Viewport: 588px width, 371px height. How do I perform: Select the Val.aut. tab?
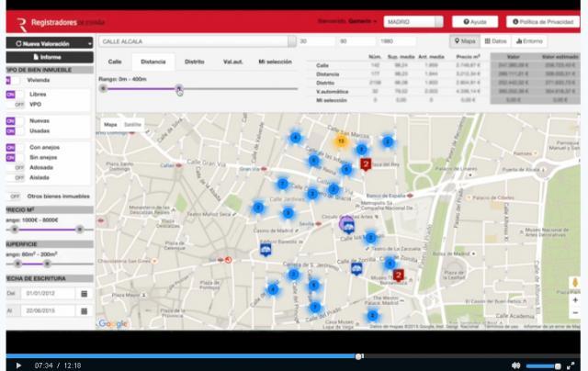pyautogui.click(x=232, y=62)
